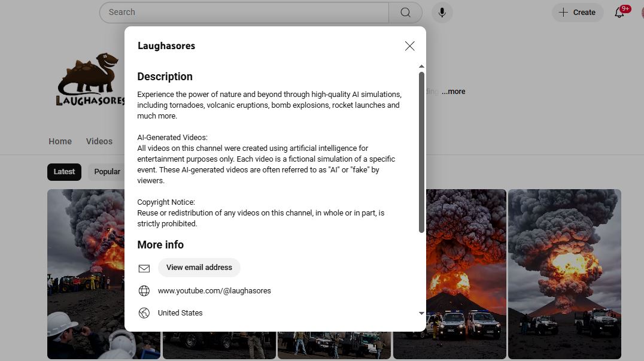
Task: Click the dialog scrollbar up arrow
Action: click(421, 66)
